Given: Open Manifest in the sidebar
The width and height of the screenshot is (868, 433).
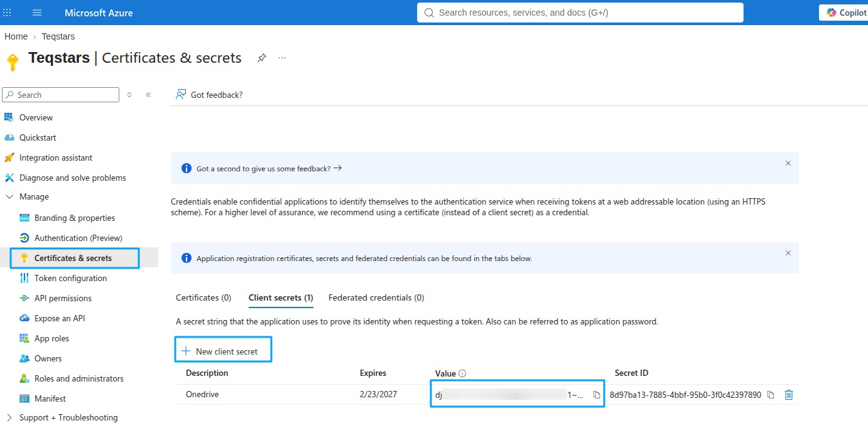Looking at the screenshot, I should pos(50,398).
